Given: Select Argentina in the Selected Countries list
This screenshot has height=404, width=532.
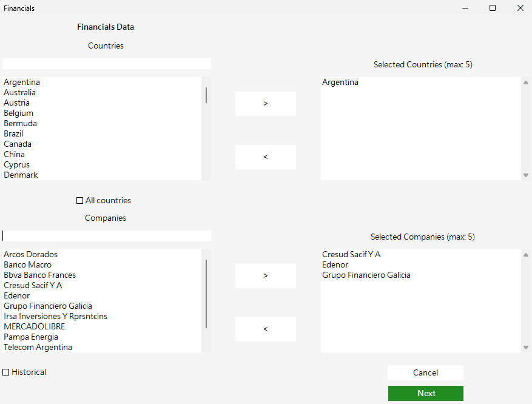Looking at the screenshot, I should click(340, 82).
